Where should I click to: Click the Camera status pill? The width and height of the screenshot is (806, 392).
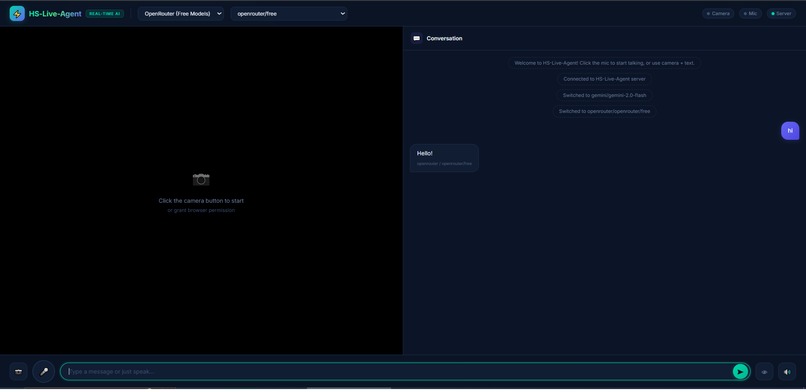(x=718, y=14)
